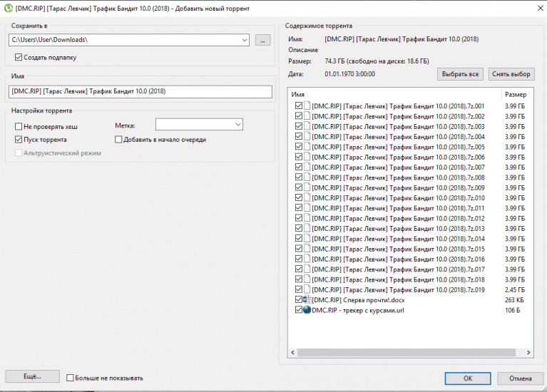Viewport: 547px width, 392px height.
Task: Toggle the Создать подпапку checkbox
Action: 19,57
